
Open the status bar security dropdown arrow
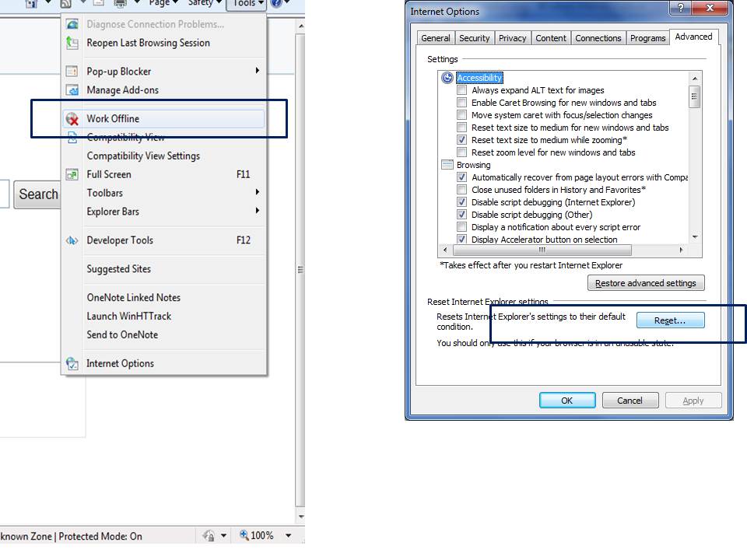click(223, 536)
